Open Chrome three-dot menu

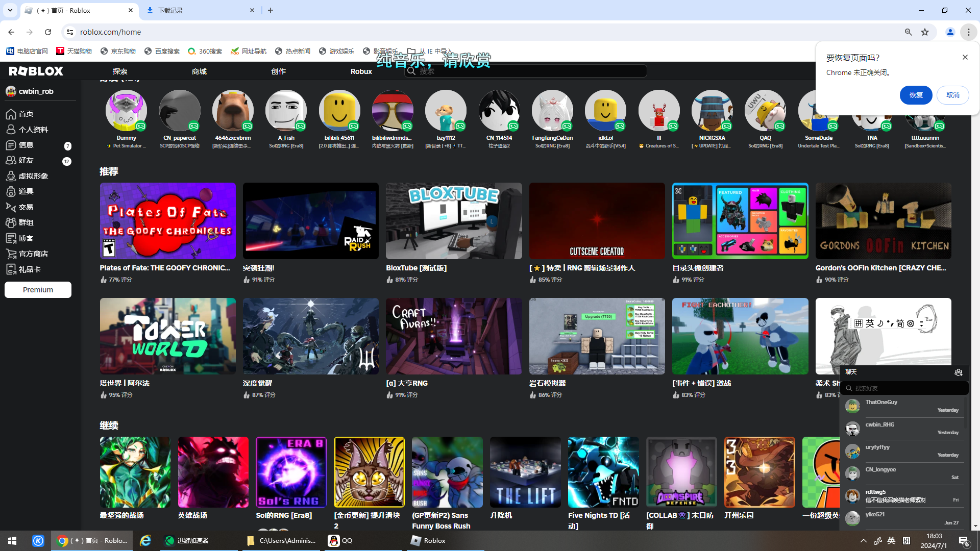pos(968,32)
